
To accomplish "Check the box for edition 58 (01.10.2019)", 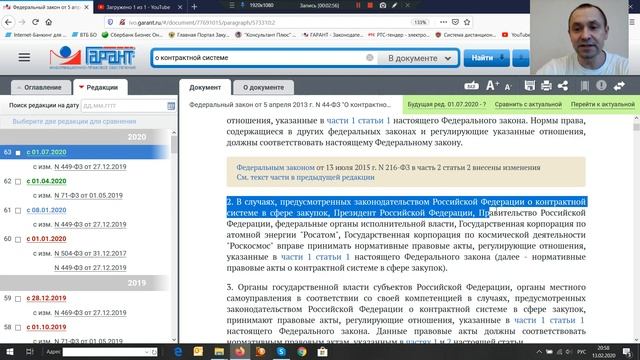I will tap(18, 328).
